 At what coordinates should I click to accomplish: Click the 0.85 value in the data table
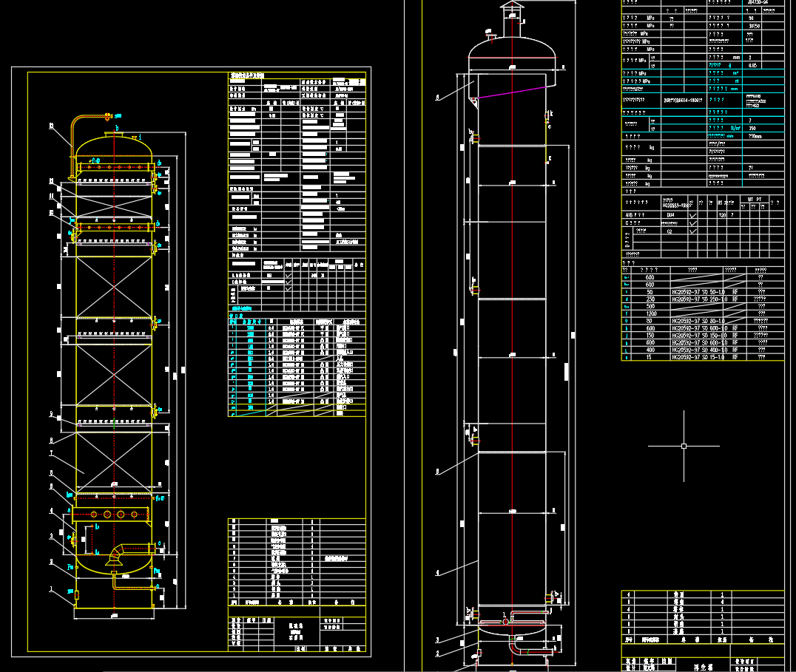753,65
